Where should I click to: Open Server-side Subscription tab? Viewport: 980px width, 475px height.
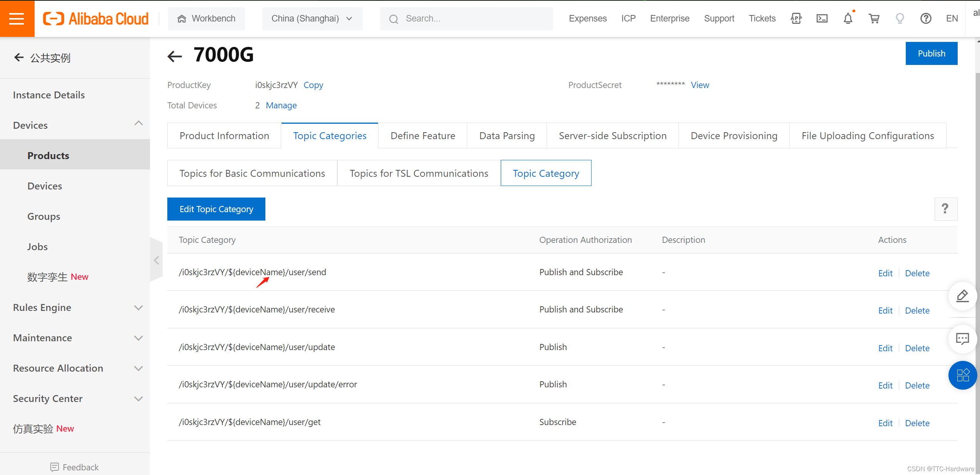click(x=612, y=136)
